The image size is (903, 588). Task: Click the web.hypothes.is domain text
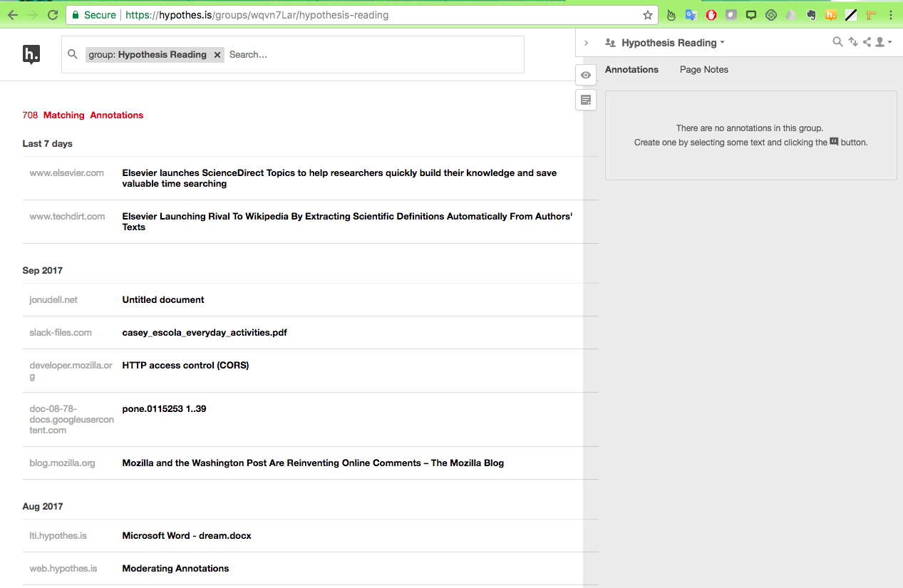(x=63, y=569)
